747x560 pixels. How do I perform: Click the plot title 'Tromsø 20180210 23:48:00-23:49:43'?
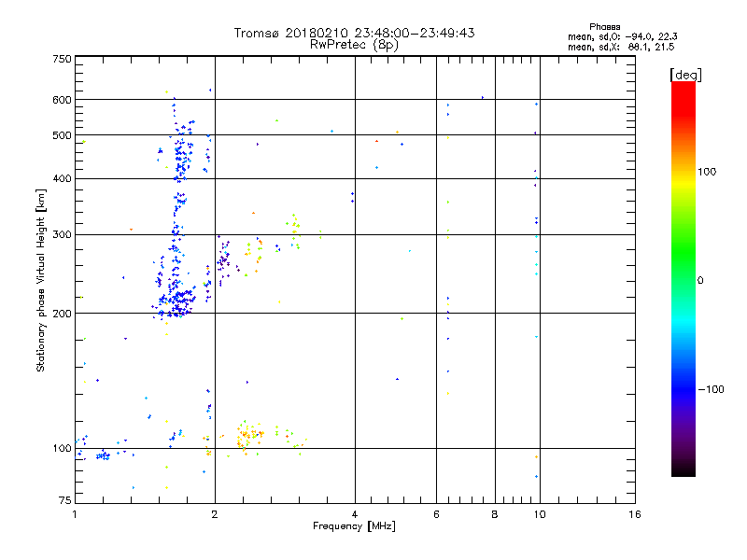point(354,33)
